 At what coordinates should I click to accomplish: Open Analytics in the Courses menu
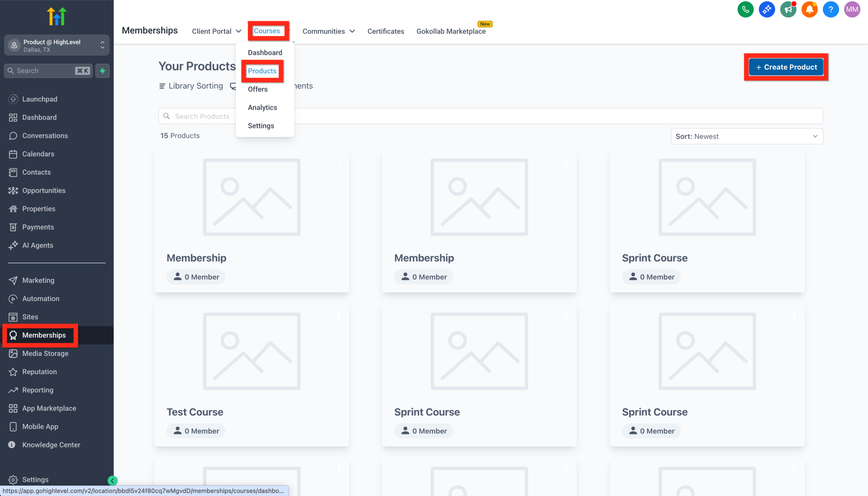pos(262,107)
